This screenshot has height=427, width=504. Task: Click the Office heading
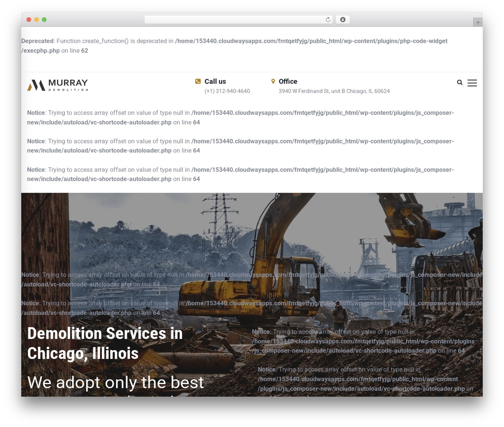pos(288,82)
